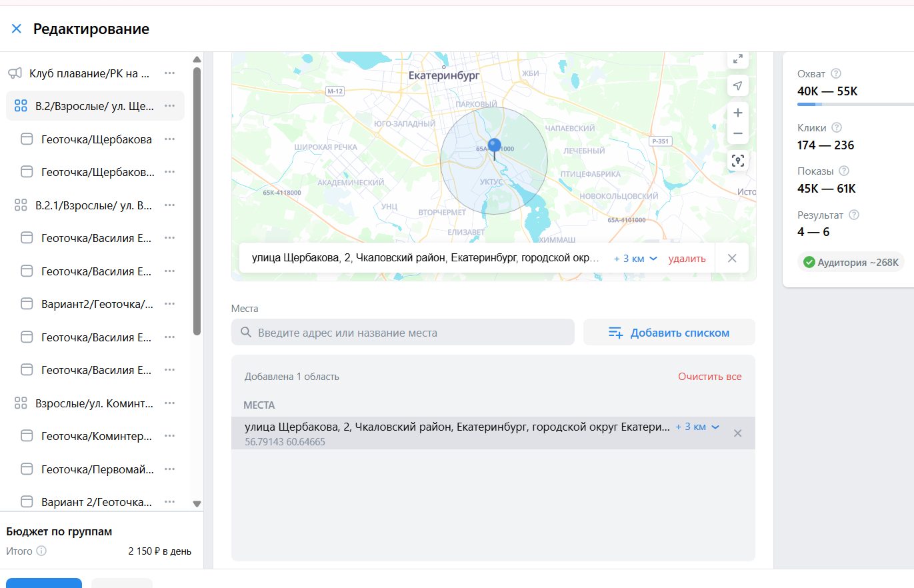Open the +3 км radius dropdown on the map
The width and height of the screenshot is (914, 588).
(635, 258)
